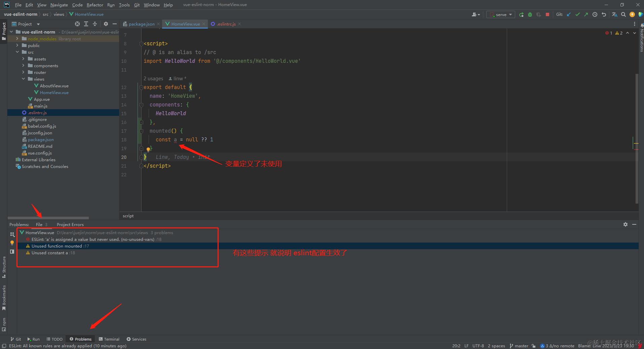Toggle tool window bars in status corner
644x349 pixels.
[x=4, y=346]
